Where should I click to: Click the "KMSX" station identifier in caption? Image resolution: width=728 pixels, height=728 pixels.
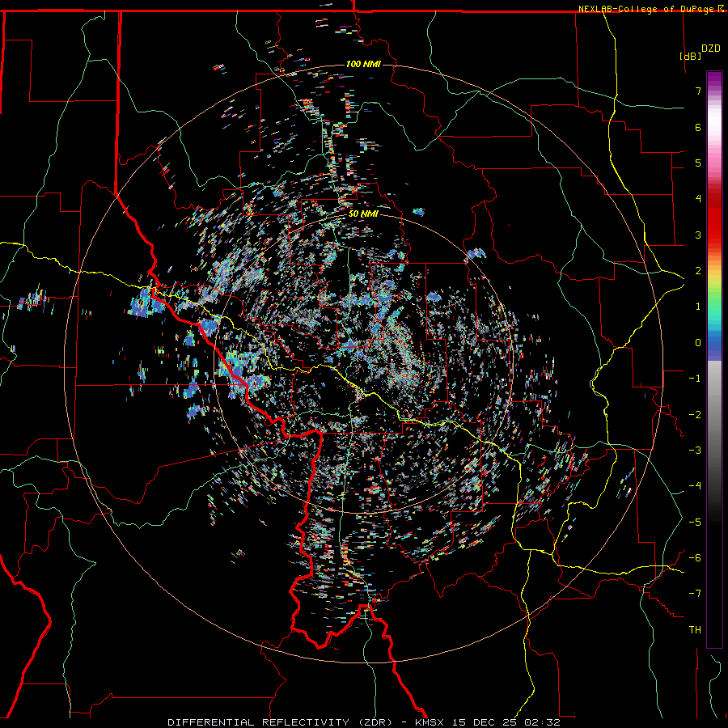click(x=430, y=722)
